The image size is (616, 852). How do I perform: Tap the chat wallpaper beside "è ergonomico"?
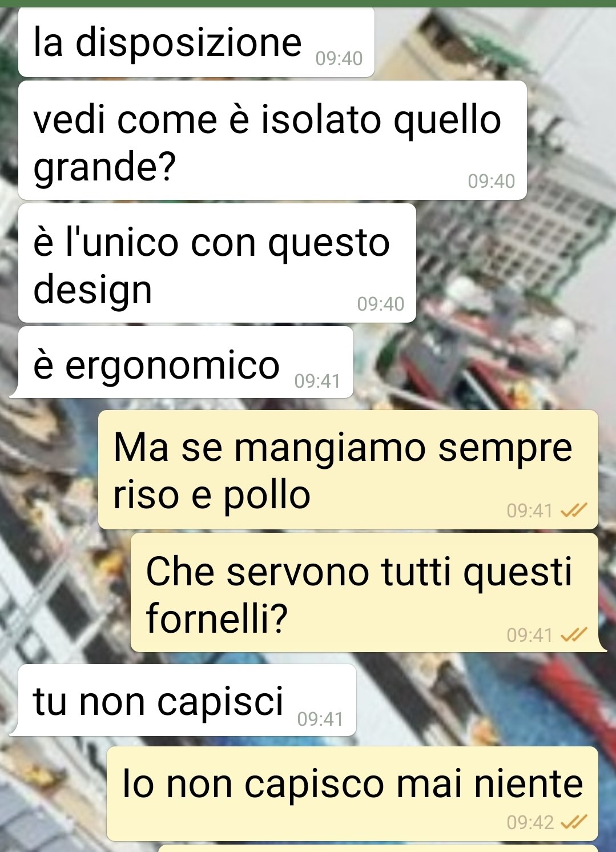pyautogui.click(x=485, y=365)
